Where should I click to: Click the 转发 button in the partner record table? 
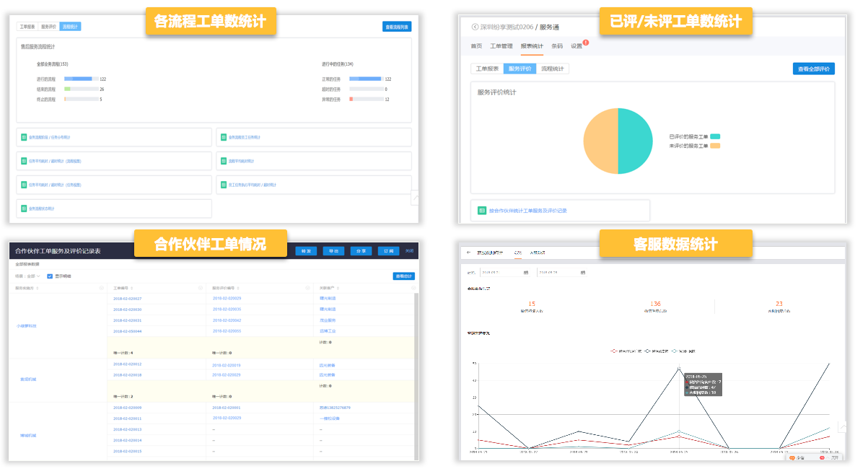[306, 251]
